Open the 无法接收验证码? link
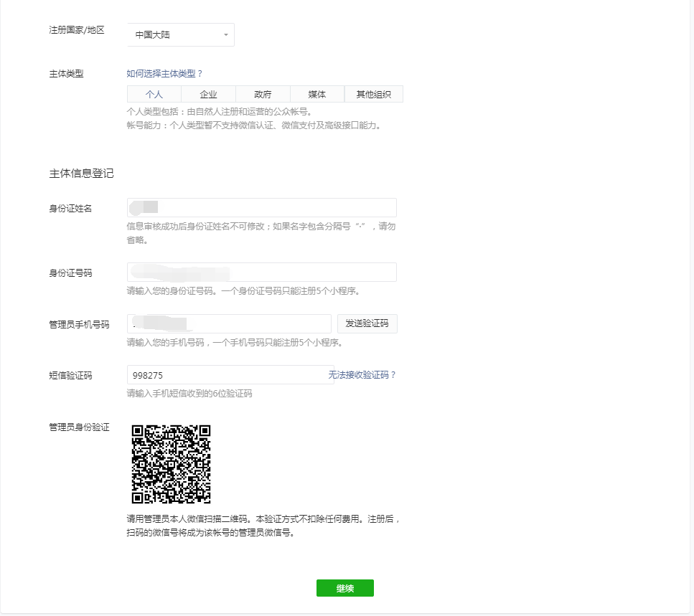 [362, 375]
